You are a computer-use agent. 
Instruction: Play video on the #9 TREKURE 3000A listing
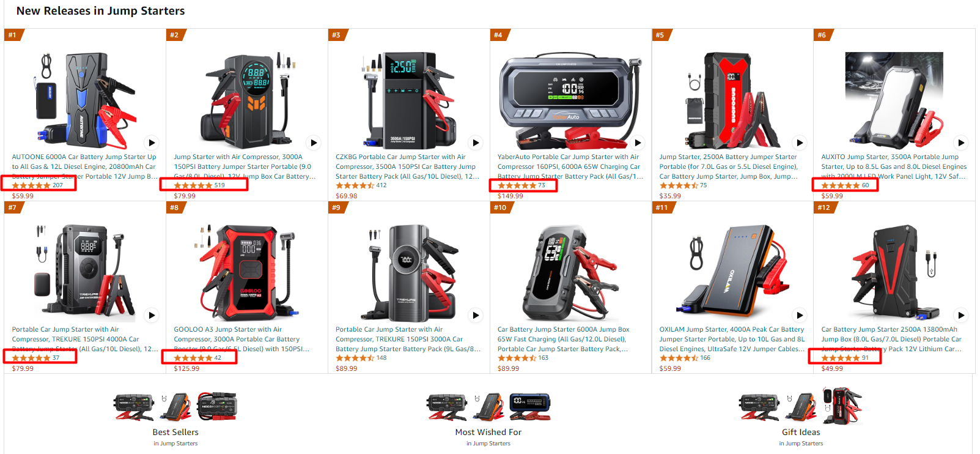click(x=476, y=315)
